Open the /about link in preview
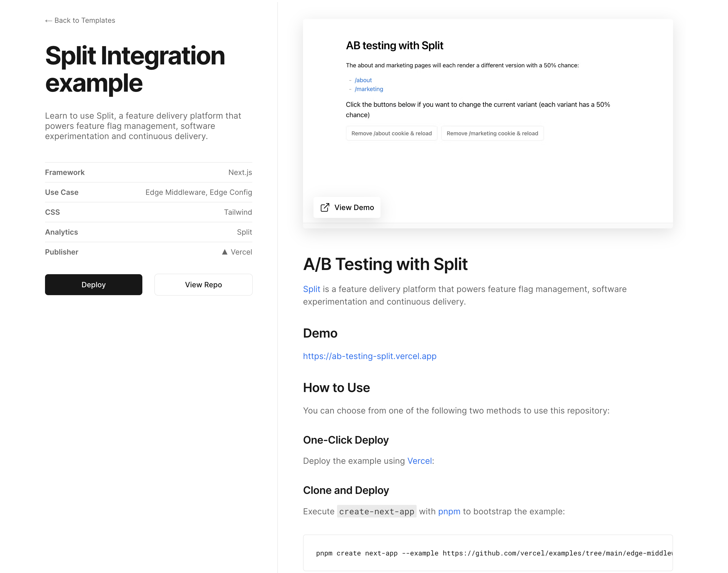Viewport: 728px width, 573px height. [363, 80]
